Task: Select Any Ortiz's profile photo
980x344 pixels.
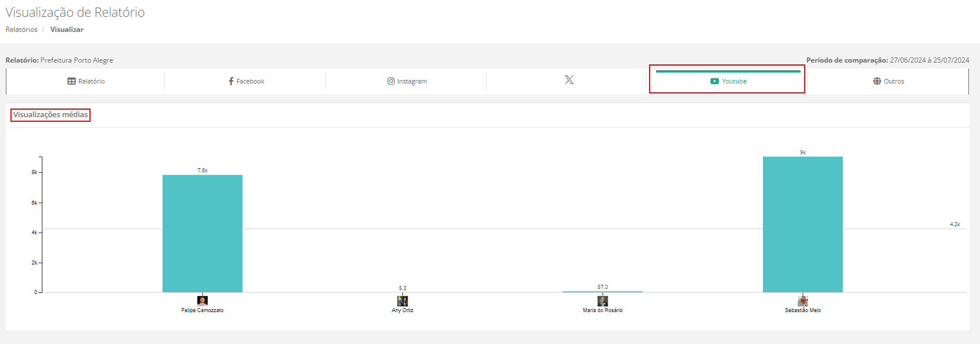Action: coord(402,301)
